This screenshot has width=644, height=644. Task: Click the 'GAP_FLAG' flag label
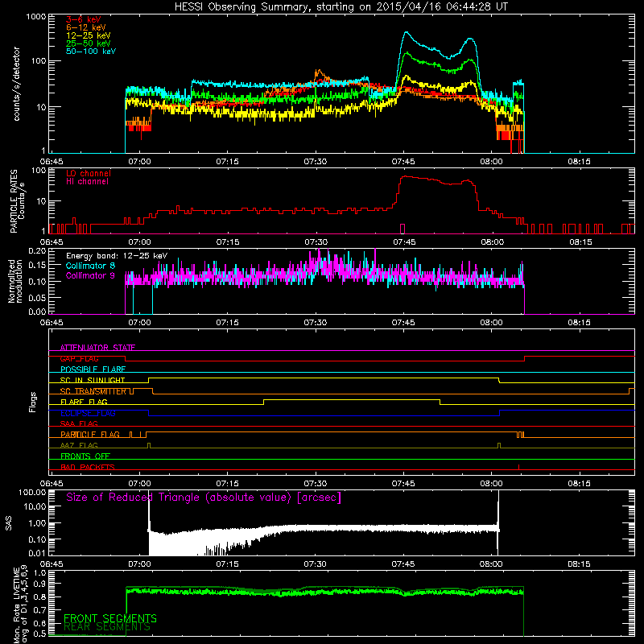[79, 358]
